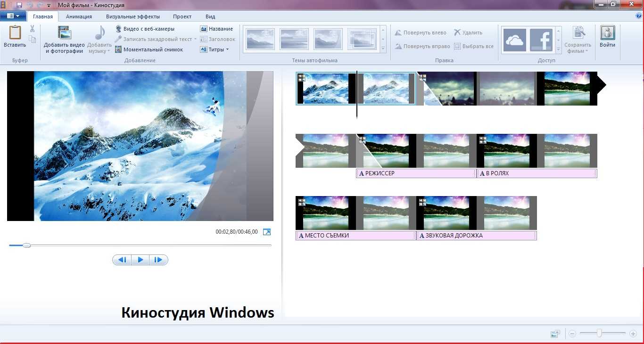Click the Cut scissors icon
Viewport: 644px width, 344px height.
point(32,29)
